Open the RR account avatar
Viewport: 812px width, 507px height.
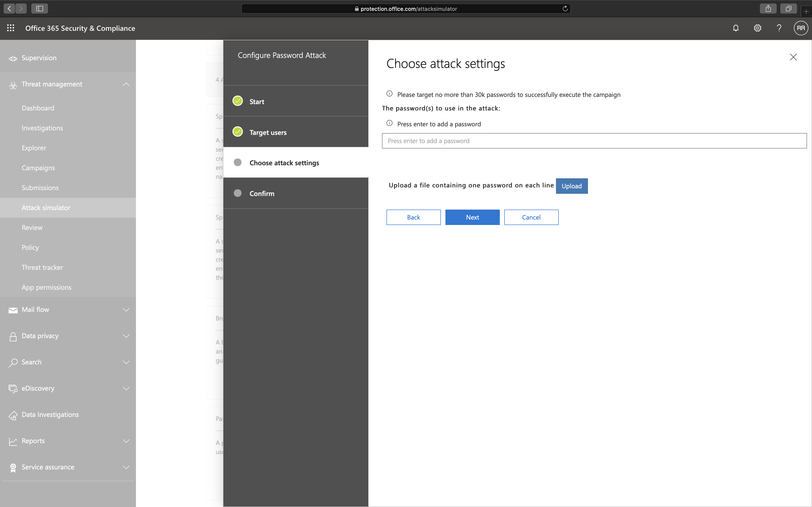point(801,28)
